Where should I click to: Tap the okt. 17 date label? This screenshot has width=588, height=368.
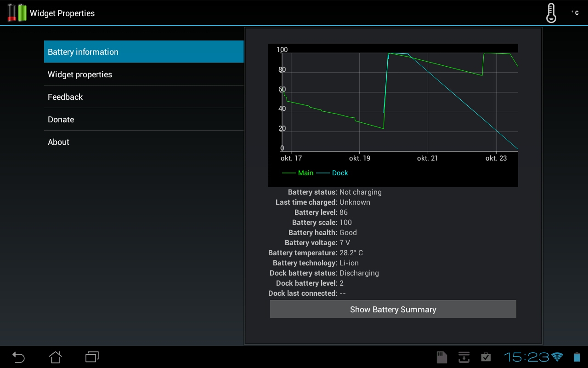[291, 158]
